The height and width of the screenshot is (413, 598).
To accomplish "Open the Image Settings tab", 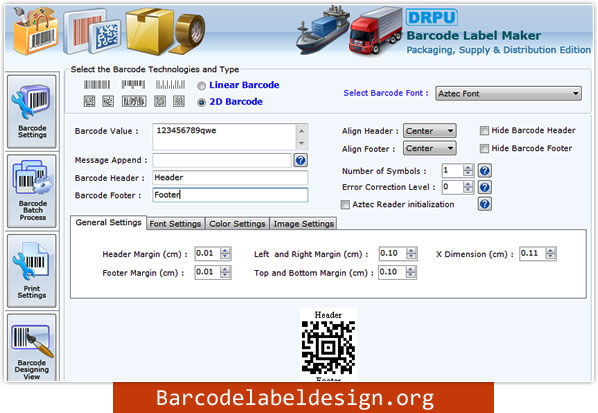I will [x=304, y=224].
